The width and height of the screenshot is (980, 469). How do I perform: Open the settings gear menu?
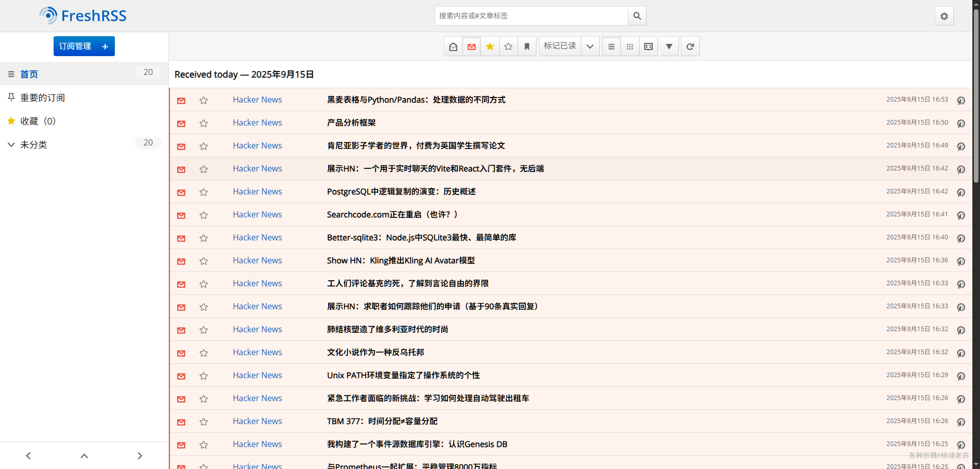(944, 16)
